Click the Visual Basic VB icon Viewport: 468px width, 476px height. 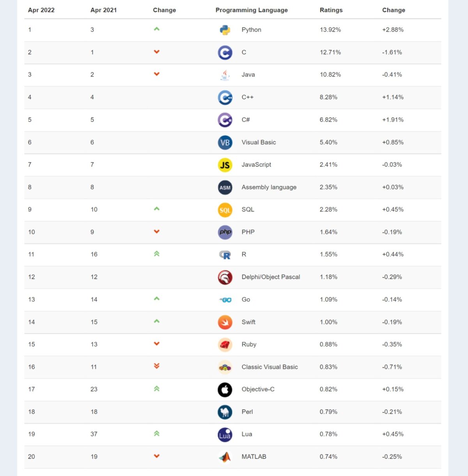[225, 142]
